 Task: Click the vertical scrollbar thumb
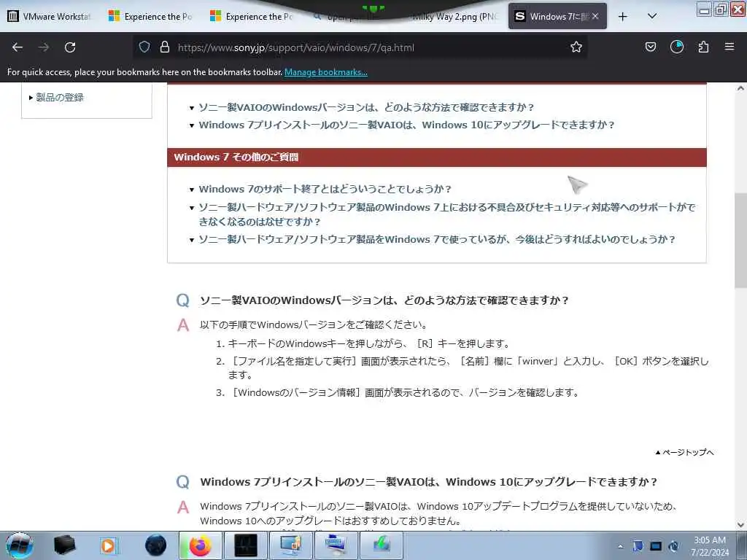coord(740,241)
